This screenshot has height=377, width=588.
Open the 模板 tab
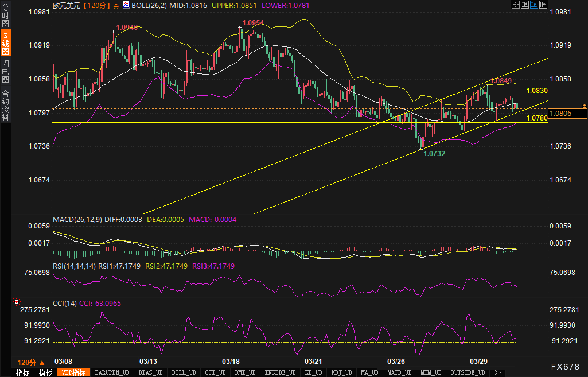pyautogui.click(x=46, y=372)
